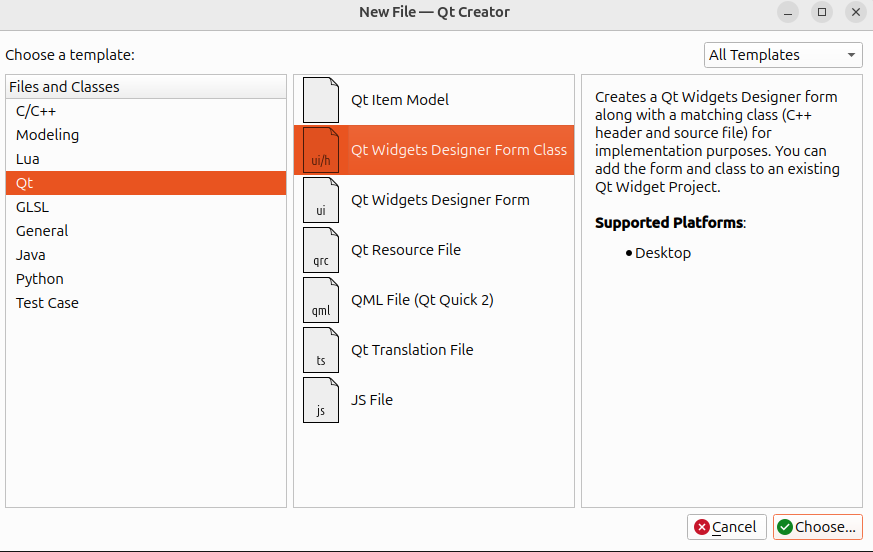Select the Lua category
Image resolution: width=873 pixels, height=552 pixels.
(x=146, y=159)
